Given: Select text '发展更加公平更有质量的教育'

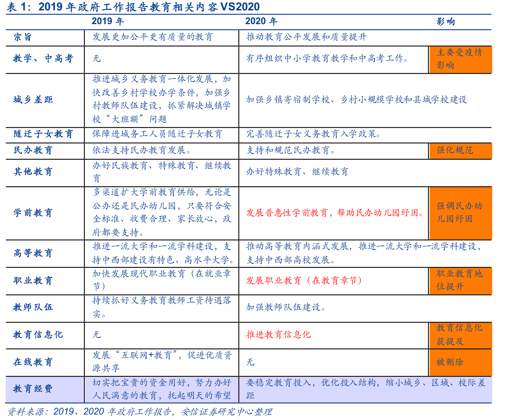Looking at the screenshot, I should point(153,37).
